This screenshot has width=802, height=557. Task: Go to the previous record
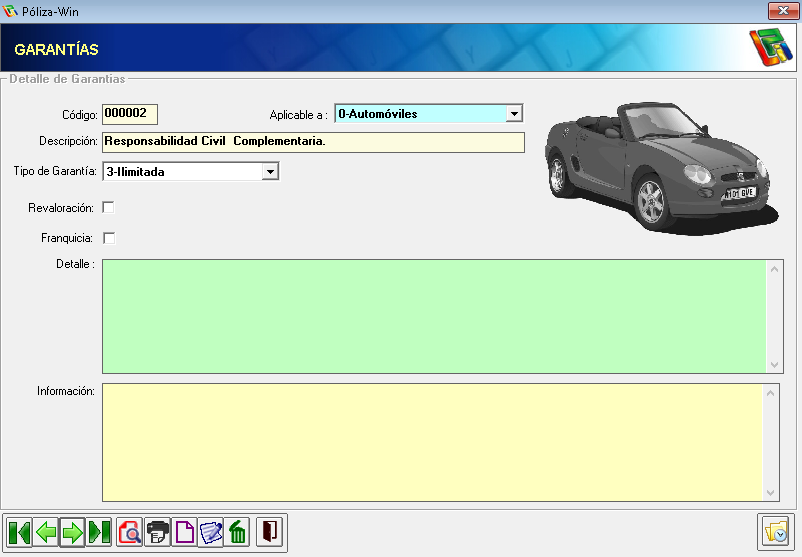[x=46, y=532]
